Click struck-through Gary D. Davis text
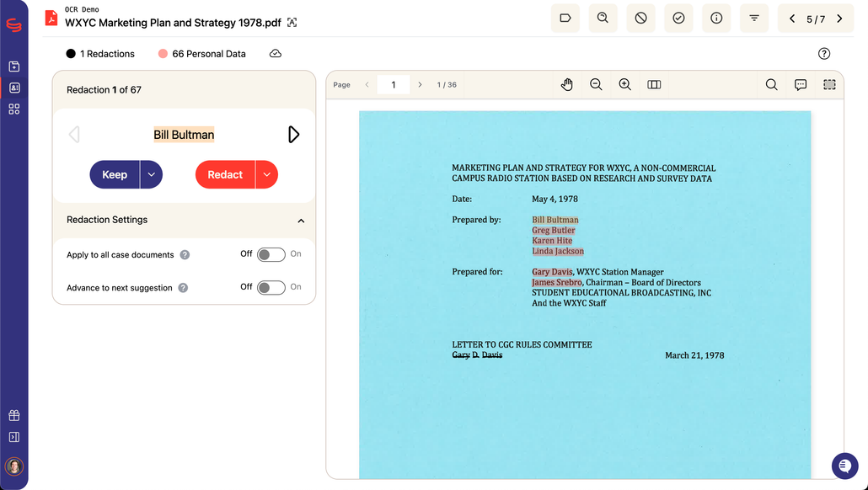This screenshot has height=490, width=868. coord(477,355)
